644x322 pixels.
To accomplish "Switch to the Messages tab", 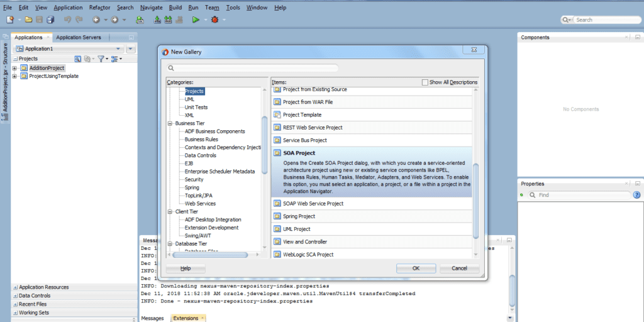I will click(x=152, y=318).
